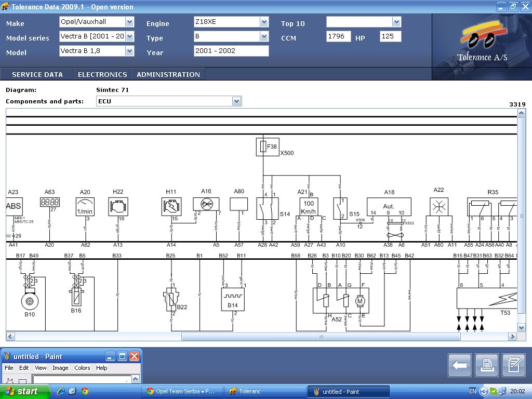Switch to untitled - Paint taskbar item
The image size is (532, 399).
[348, 391]
